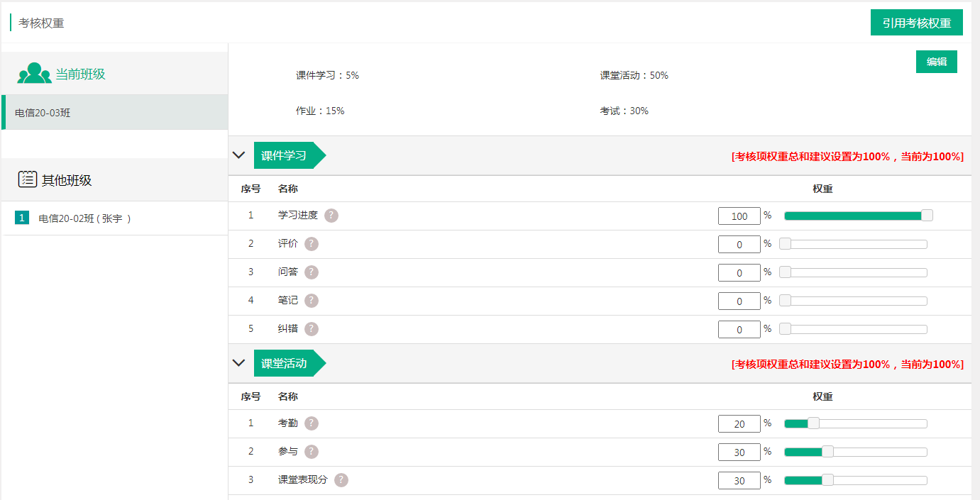Collapse the 课堂活动 section chevron
Screen dimensions: 980x500
(239, 363)
